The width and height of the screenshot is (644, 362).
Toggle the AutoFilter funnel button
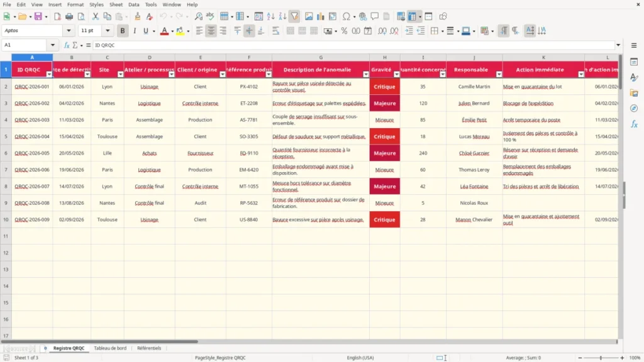[x=294, y=16]
